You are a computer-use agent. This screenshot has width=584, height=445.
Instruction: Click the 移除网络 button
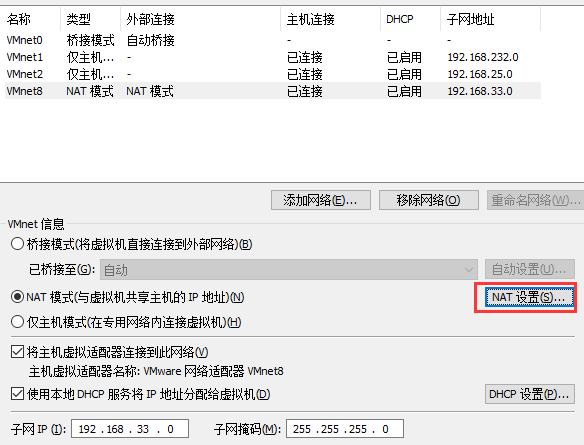point(429,200)
